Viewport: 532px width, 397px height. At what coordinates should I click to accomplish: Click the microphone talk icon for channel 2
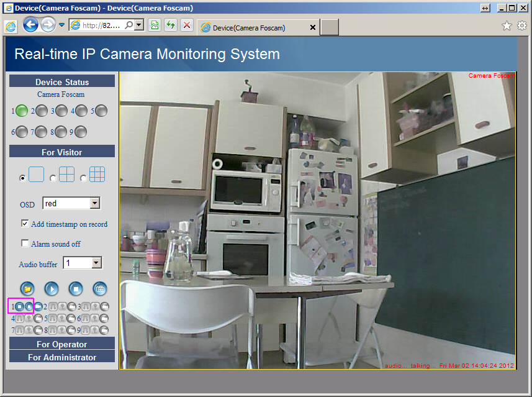(x=62, y=307)
